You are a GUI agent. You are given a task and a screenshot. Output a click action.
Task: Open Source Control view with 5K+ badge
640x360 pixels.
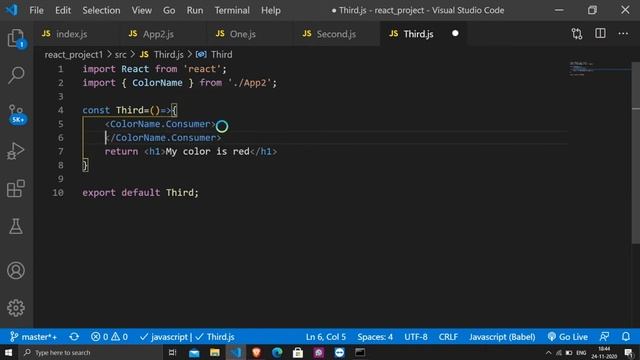(17, 114)
